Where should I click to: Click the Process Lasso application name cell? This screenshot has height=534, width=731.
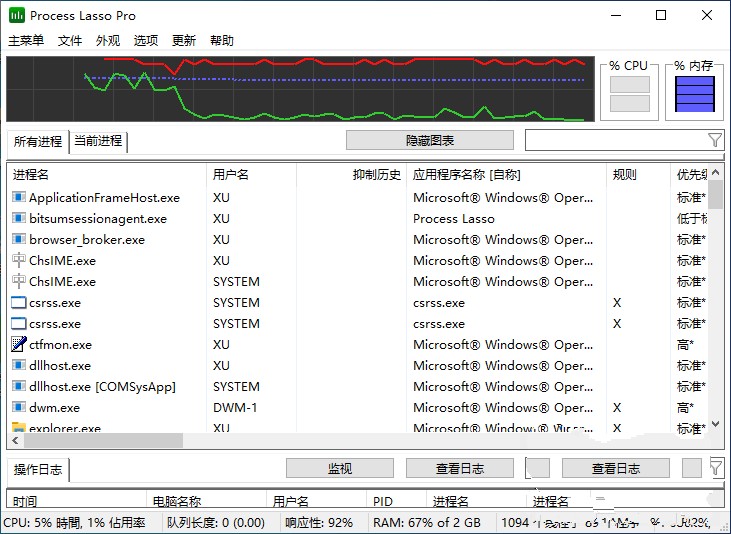454,219
